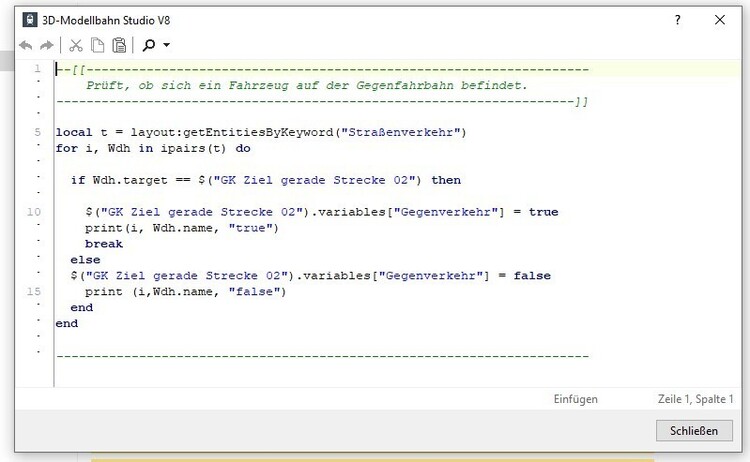
Task: Click 'Wdh.target' in the if line
Action: coord(130,180)
